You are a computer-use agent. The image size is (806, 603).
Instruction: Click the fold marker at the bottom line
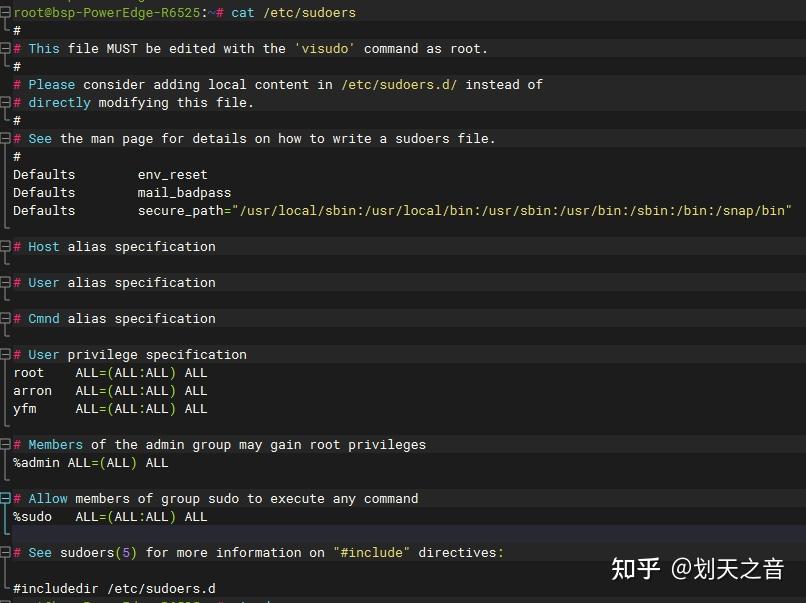[5, 600]
